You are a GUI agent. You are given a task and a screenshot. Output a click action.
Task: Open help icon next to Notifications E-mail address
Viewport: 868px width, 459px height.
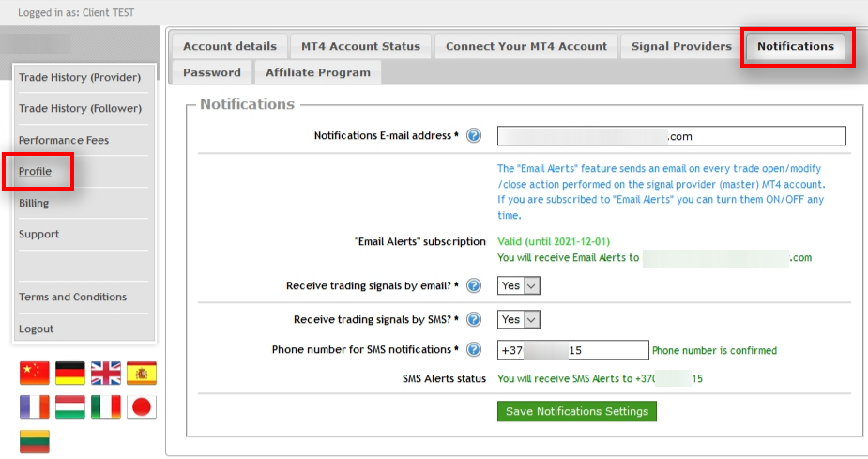[474, 136]
